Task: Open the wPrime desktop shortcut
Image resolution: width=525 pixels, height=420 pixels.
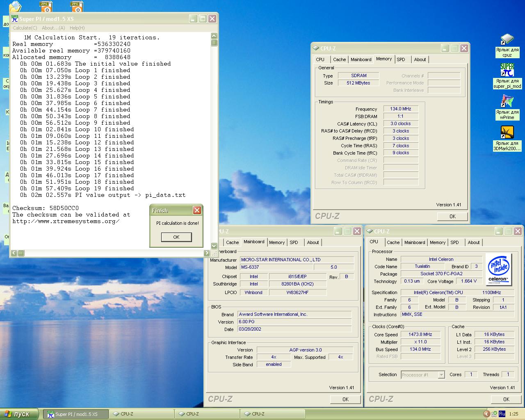Action: 507,107
